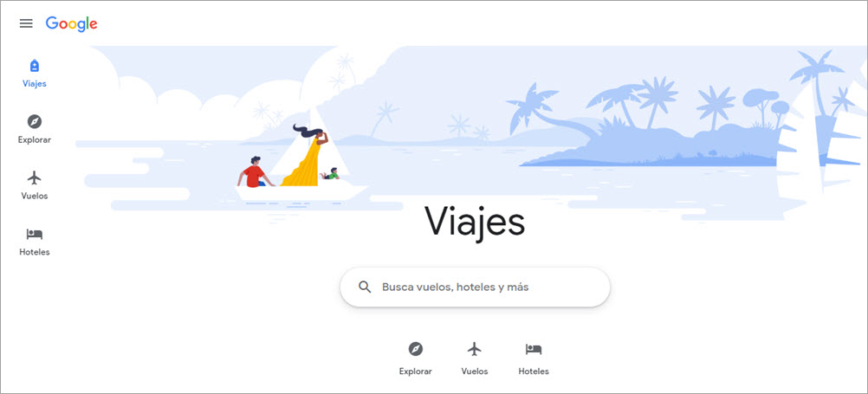Click the blue Viajes label in sidebar
The image size is (868, 394).
pyautogui.click(x=35, y=83)
